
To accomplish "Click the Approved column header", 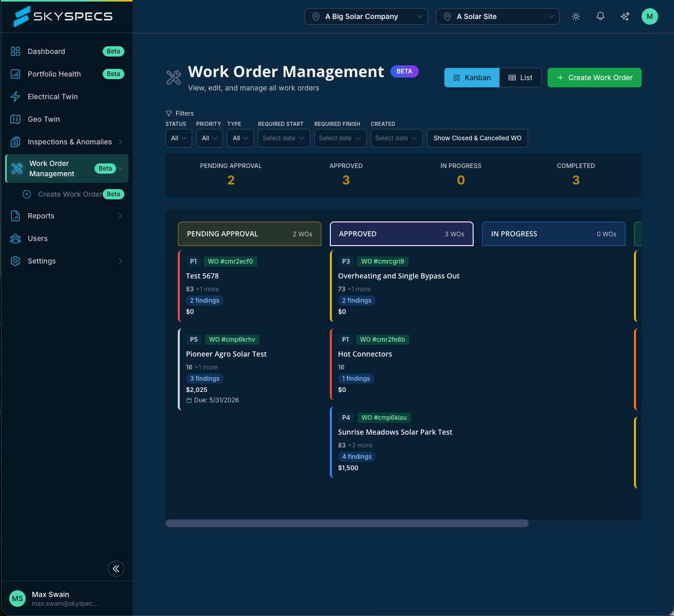I will tap(402, 234).
